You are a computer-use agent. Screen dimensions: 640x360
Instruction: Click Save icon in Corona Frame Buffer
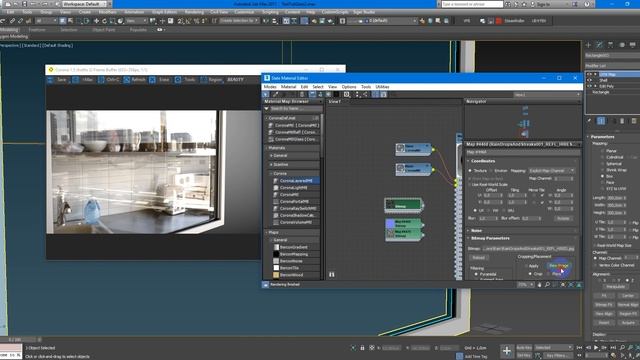click(x=50, y=80)
